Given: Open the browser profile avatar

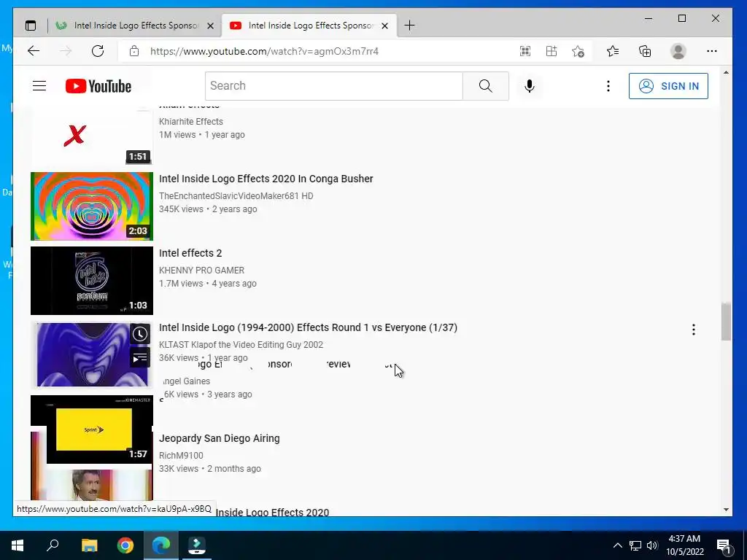Looking at the screenshot, I should (678, 51).
